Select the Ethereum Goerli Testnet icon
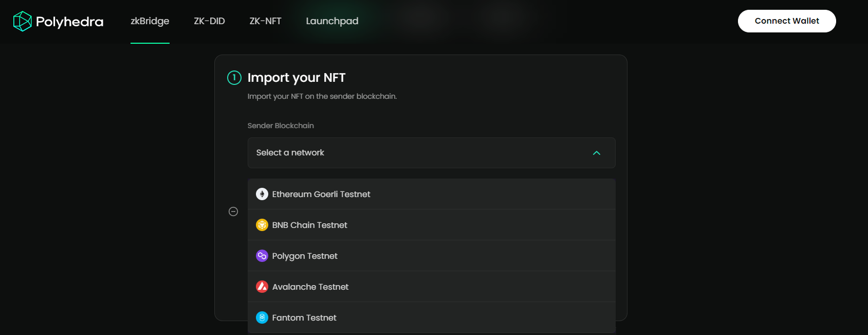 pos(262,194)
